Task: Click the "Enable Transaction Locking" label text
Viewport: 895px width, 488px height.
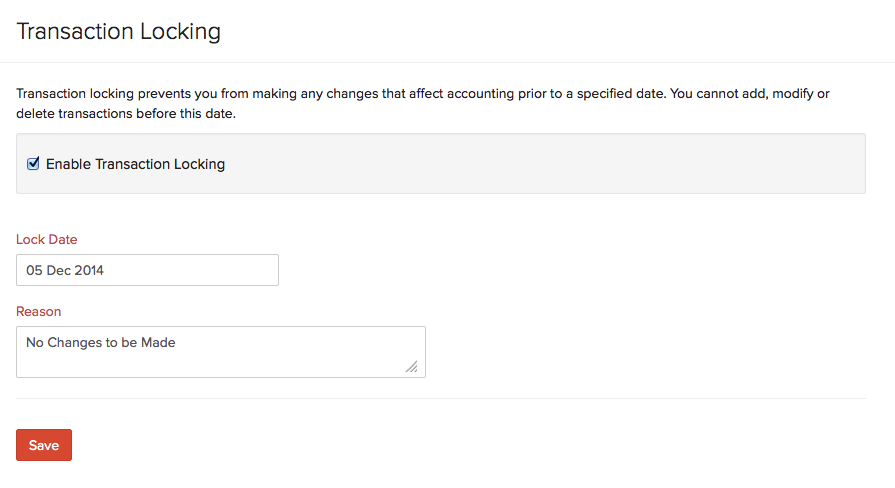Action: (135, 164)
